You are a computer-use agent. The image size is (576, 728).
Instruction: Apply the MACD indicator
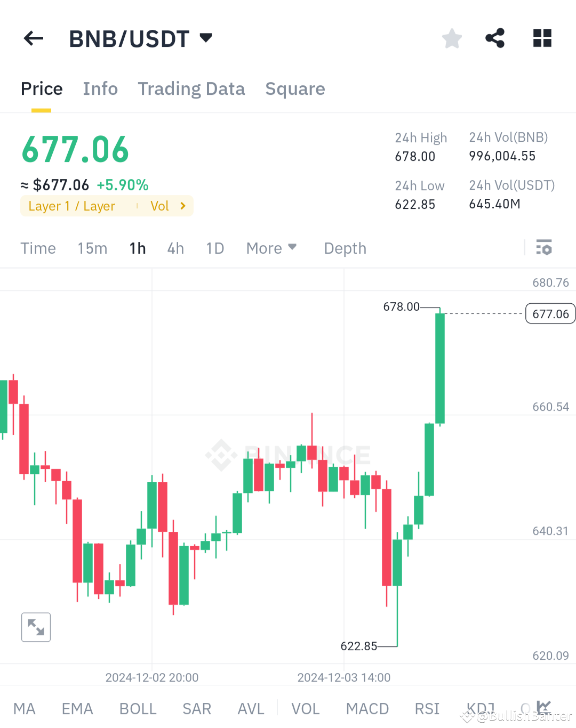367,709
